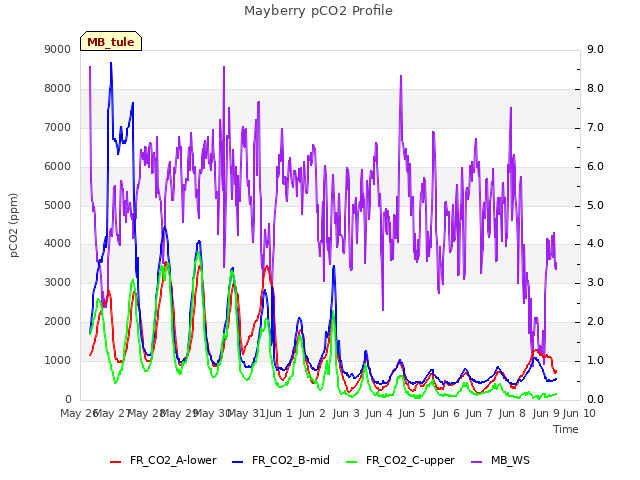Screen dimensions: 640x480
Task: Click the blue B-mid peak near 8600 ppm
Action: (x=111, y=63)
